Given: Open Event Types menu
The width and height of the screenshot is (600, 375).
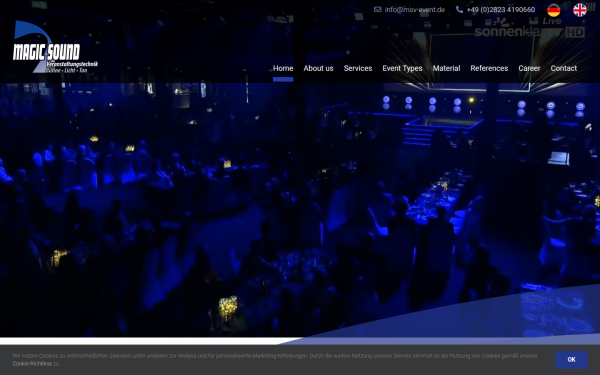Looking at the screenshot, I should coord(402,68).
